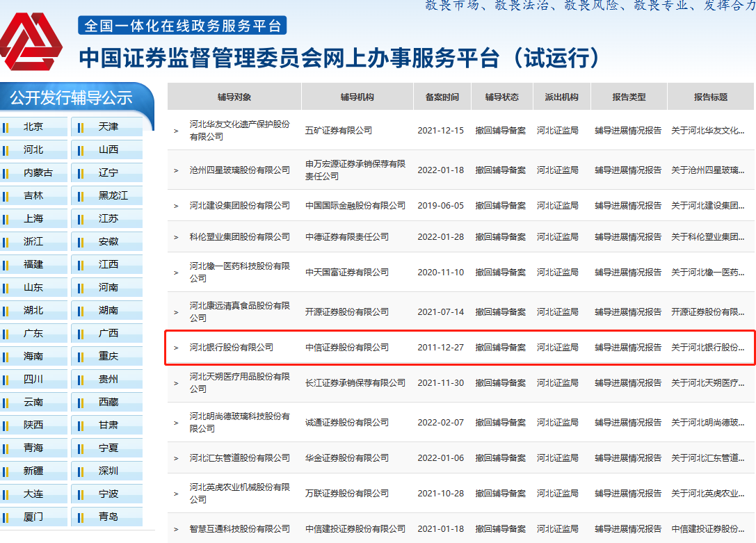The image size is (756, 543).
Task: Choose 广西 in the sidebar
Action: 107,334
